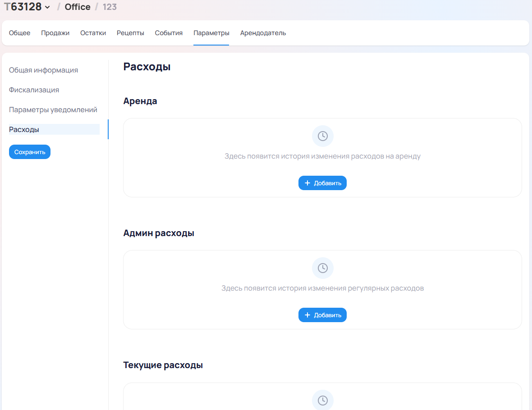Screen dimensions: 532x410
Task: Click the clock icon in Аренда section
Action: [x=322, y=136]
